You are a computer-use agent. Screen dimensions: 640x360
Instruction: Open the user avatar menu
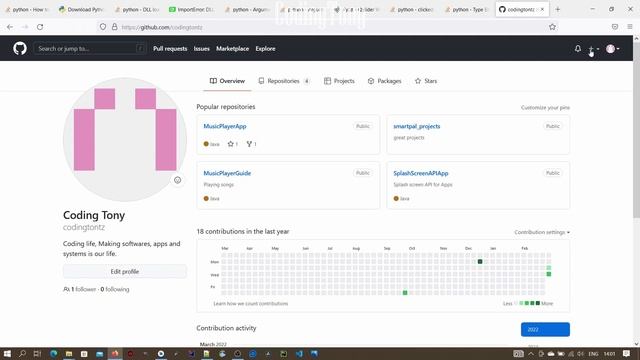[x=613, y=49]
